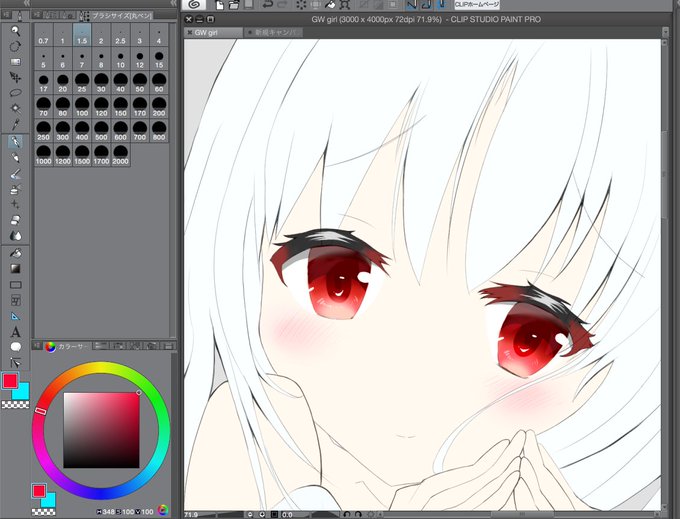Select the Lasso selection tool

pos(16,92)
